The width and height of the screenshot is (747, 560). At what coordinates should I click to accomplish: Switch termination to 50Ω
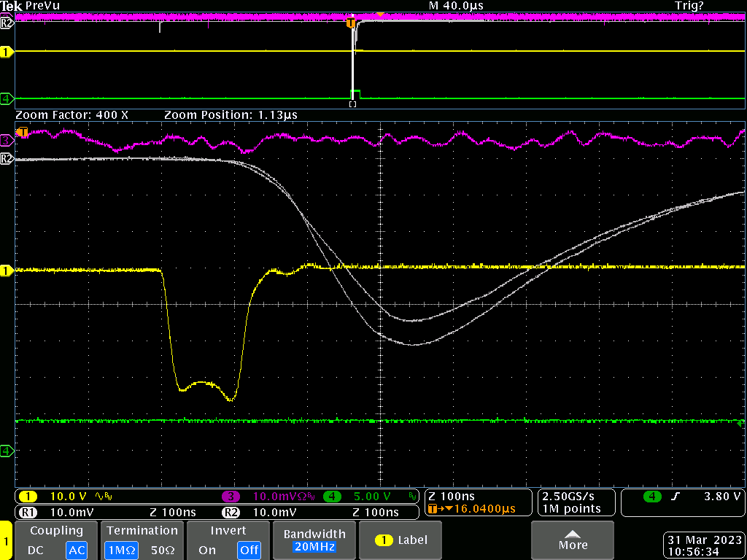pos(163,550)
